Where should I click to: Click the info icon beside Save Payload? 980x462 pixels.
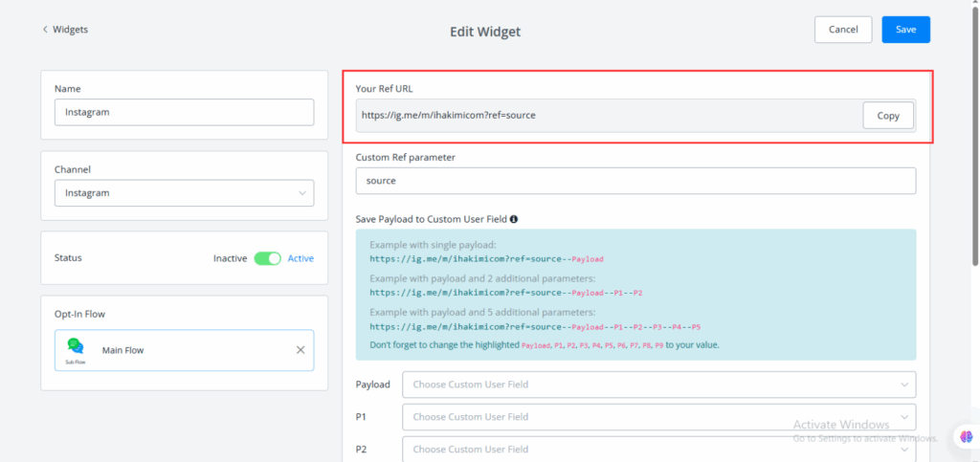(515, 219)
